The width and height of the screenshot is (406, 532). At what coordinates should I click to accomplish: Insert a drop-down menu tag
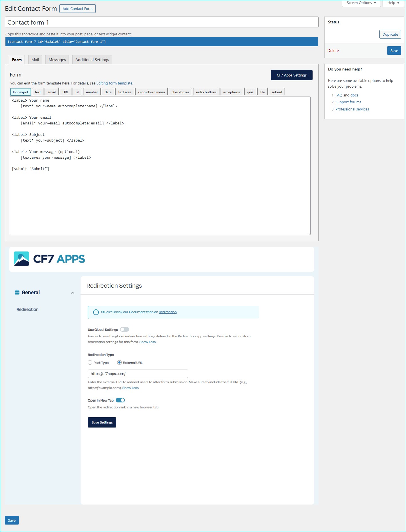(x=151, y=92)
